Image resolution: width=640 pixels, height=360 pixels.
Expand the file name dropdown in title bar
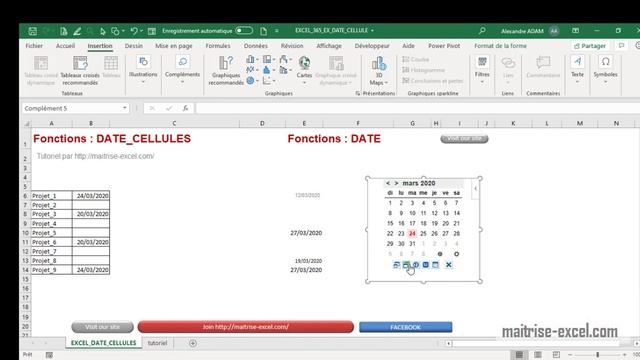[372, 31]
